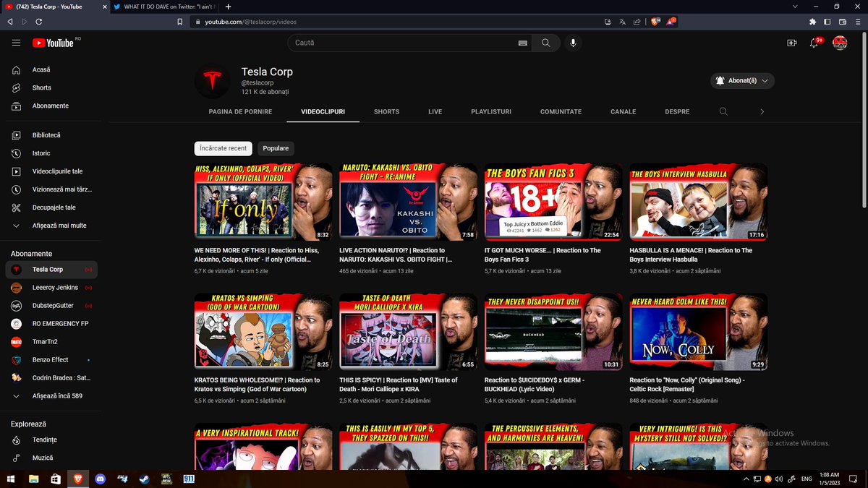The height and width of the screenshot is (488, 868).
Task: Click the search magnifier button
Action: point(546,43)
